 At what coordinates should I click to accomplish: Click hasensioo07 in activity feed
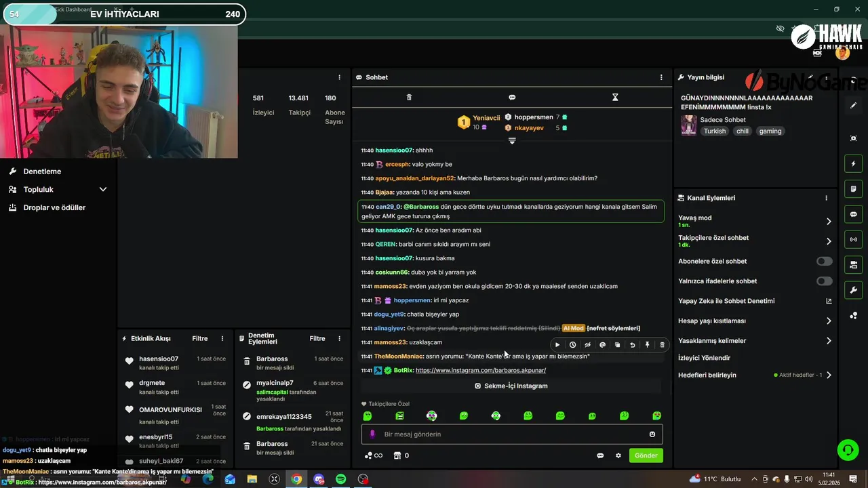[159, 359]
